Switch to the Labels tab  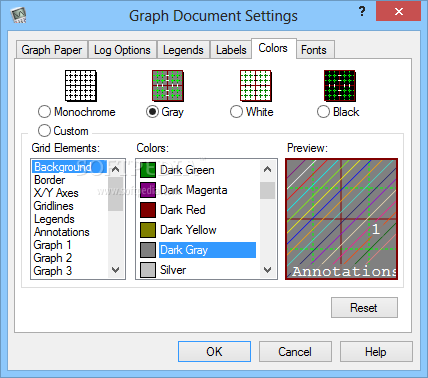[x=231, y=50]
